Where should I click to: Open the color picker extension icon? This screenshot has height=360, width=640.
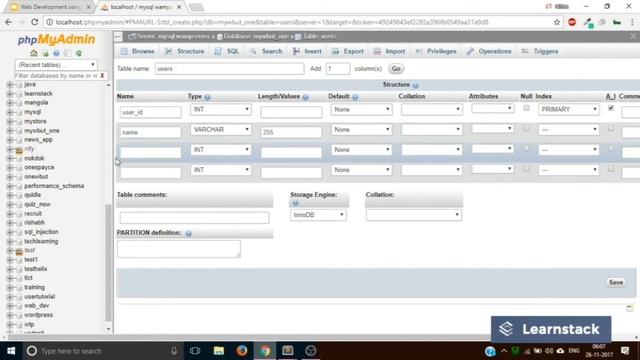[588, 22]
